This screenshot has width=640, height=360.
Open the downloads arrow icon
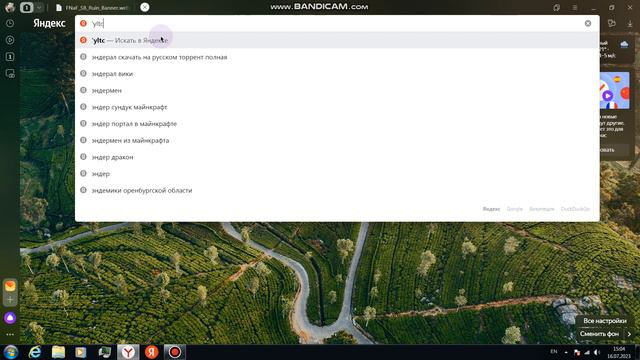point(630,24)
